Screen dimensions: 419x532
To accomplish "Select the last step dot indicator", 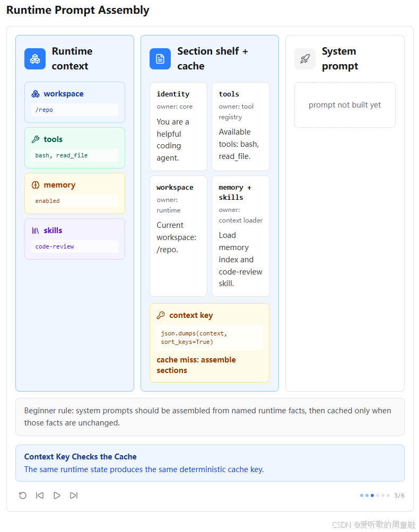I will [388, 495].
